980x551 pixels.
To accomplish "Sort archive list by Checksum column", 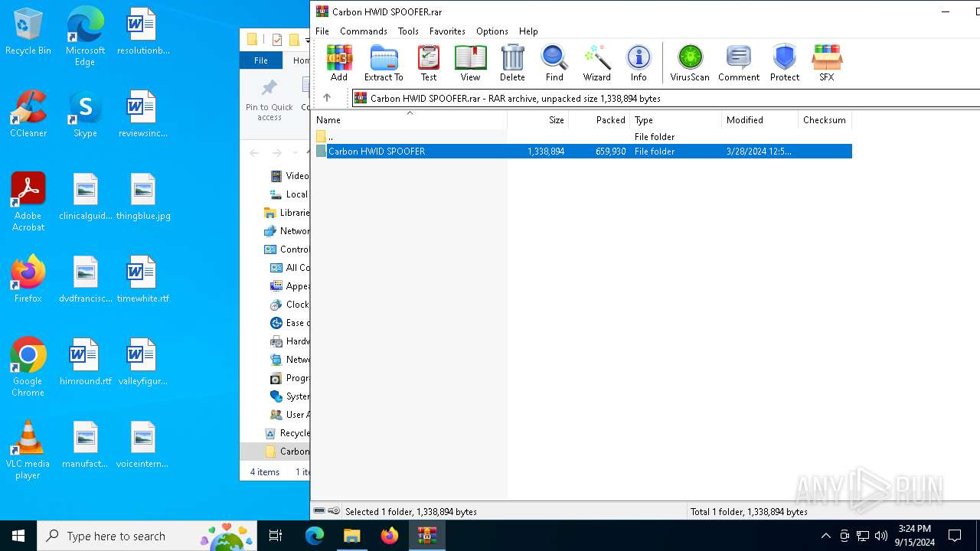I will click(x=825, y=120).
